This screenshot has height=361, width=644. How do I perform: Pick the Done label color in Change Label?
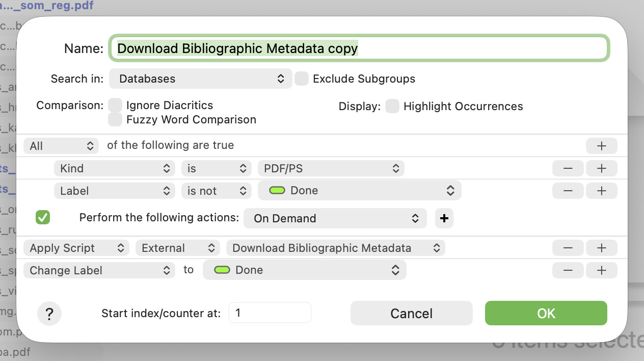pyautogui.click(x=304, y=270)
